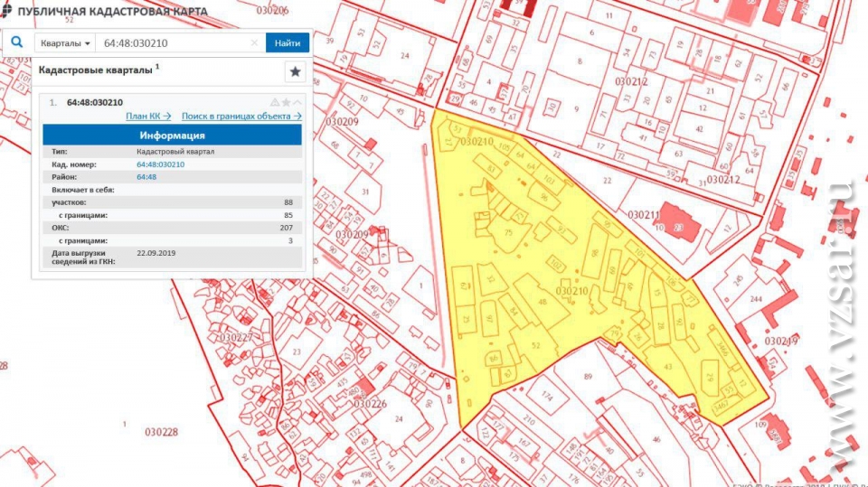
Task: Click the magnifier search icon
Action: point(17,42)
